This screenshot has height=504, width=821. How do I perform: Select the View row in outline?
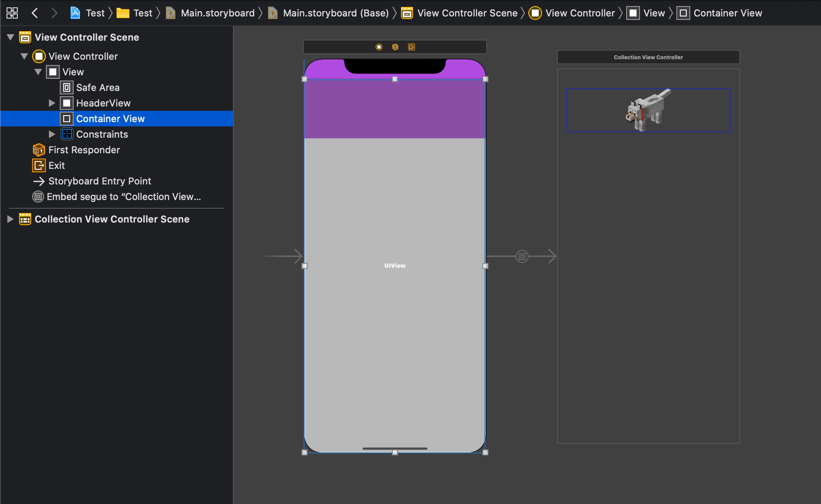click(117, 72)
